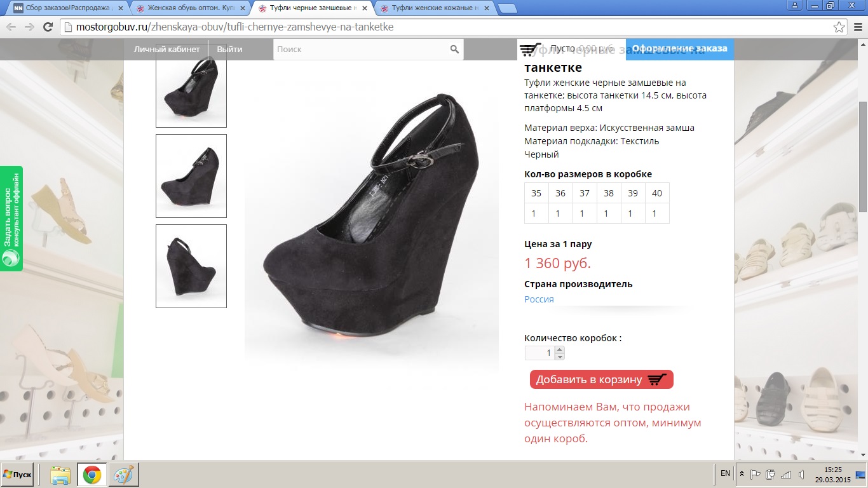Image resolution: width=868 pixels, height=488 pixels.
Task: Click size 35 table cell
Action: [x=536, y=193]
